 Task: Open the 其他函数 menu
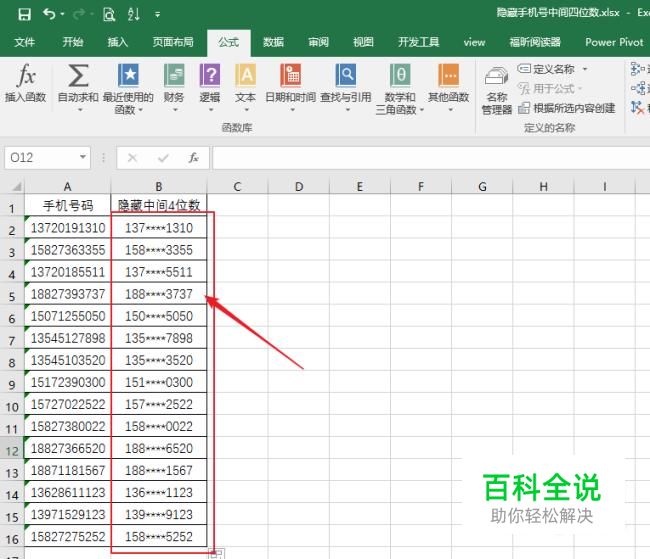click(449, 87)
